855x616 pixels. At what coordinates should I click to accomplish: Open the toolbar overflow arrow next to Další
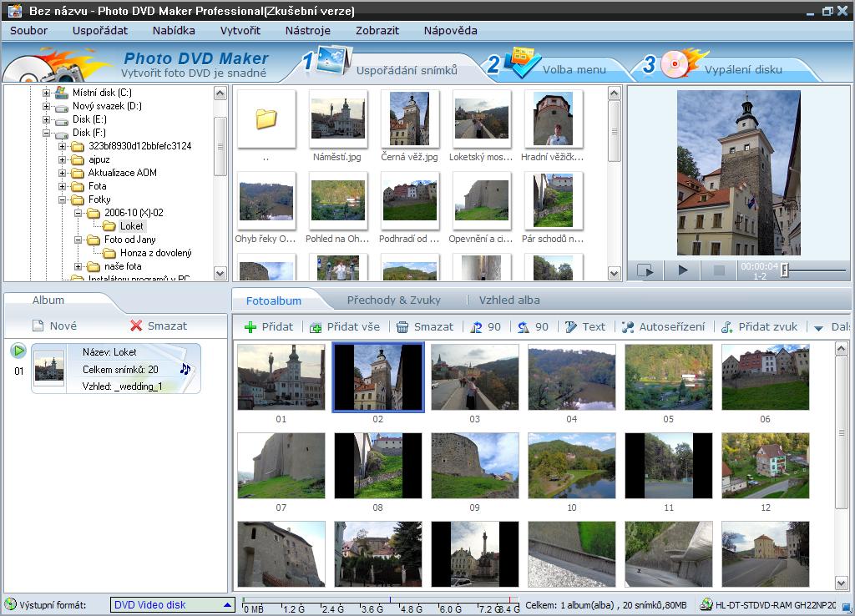tap(818, 327)
